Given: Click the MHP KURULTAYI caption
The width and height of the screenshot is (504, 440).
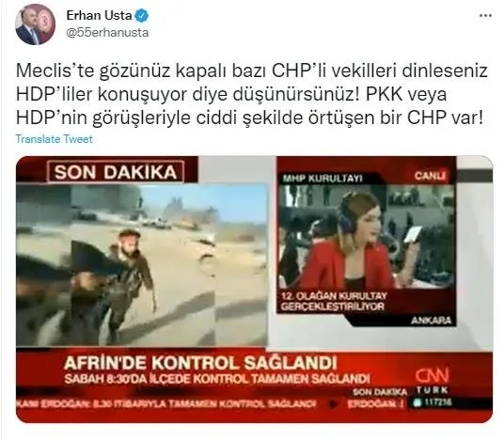Looking at the screenshot, I should click(323, 179).
